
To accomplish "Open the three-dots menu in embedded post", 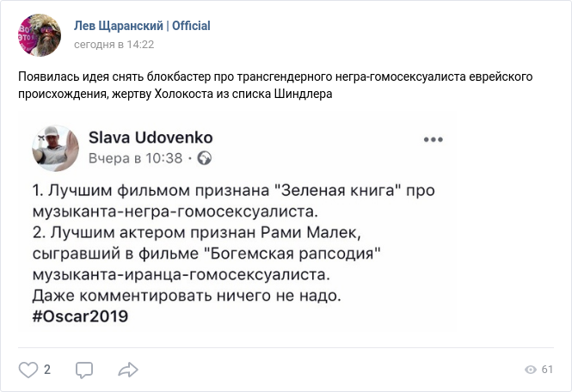I will point(432,139).
